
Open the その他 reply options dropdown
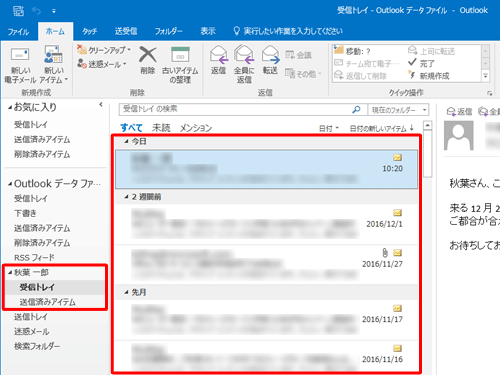click(x=303, y=74)
